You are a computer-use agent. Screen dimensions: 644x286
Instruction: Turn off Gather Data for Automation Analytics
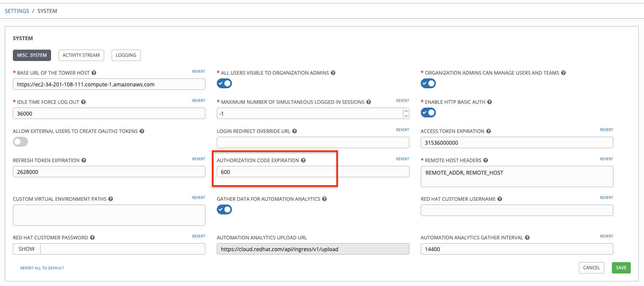tap(224, 209)
